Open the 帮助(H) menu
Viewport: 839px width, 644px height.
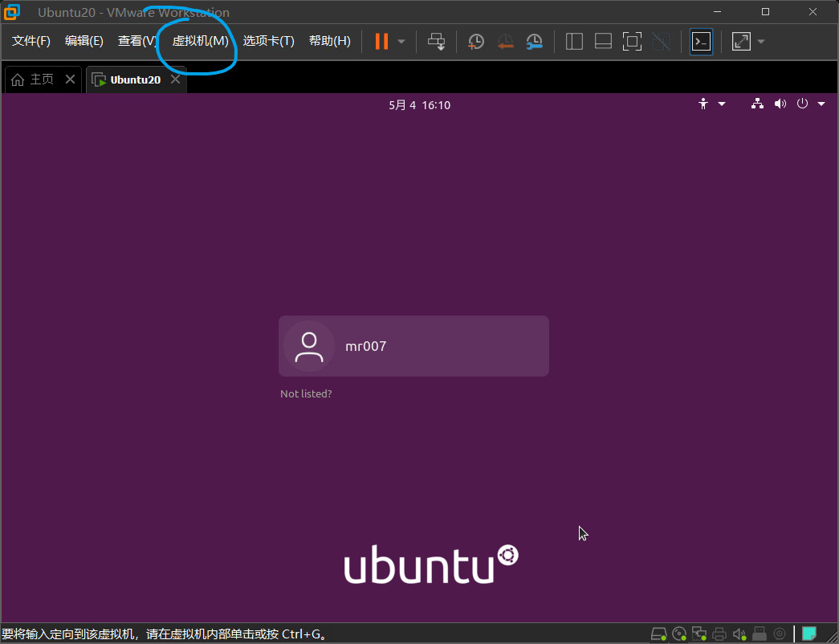coord(330,41)
